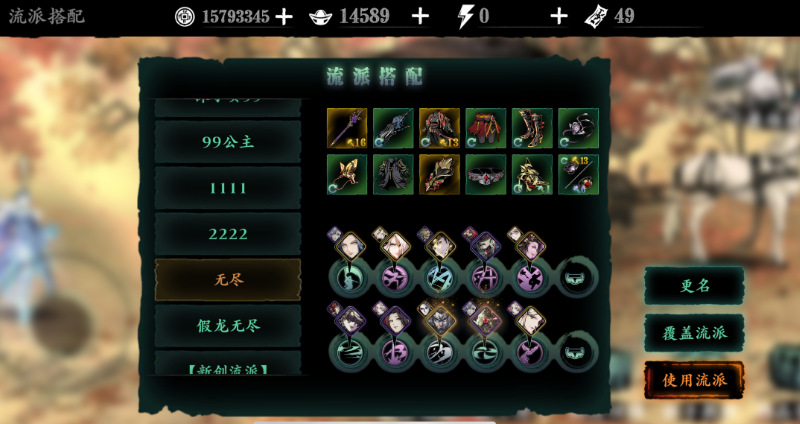Add silver ingots using the plus button

(x=420, y=17)
